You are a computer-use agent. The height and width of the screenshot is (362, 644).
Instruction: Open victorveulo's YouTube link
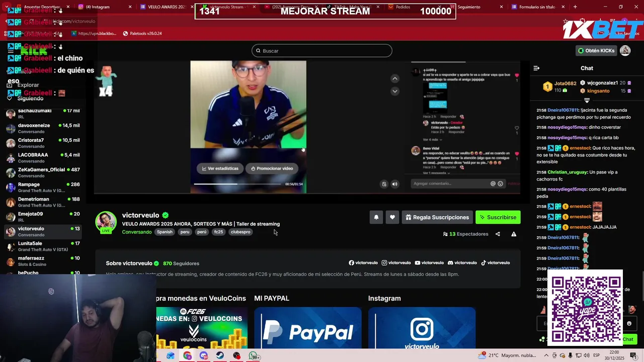click(429, 262)
